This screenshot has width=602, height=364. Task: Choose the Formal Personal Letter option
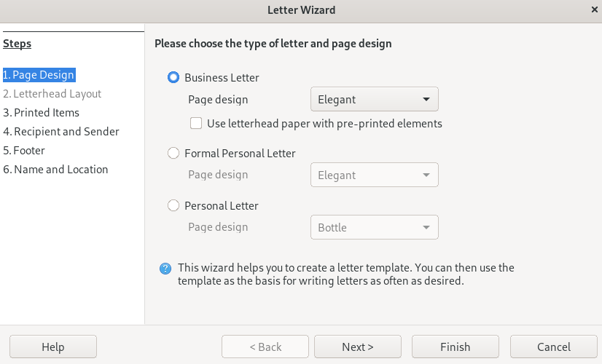click(x=173, y=153)
